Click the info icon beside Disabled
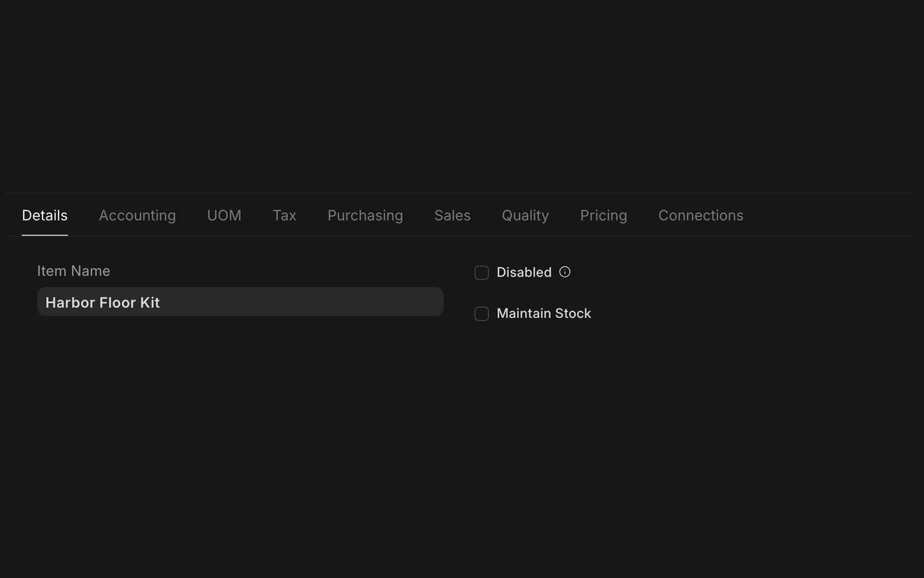The height and width of the screenshot is (578, 924). point(565,272)
